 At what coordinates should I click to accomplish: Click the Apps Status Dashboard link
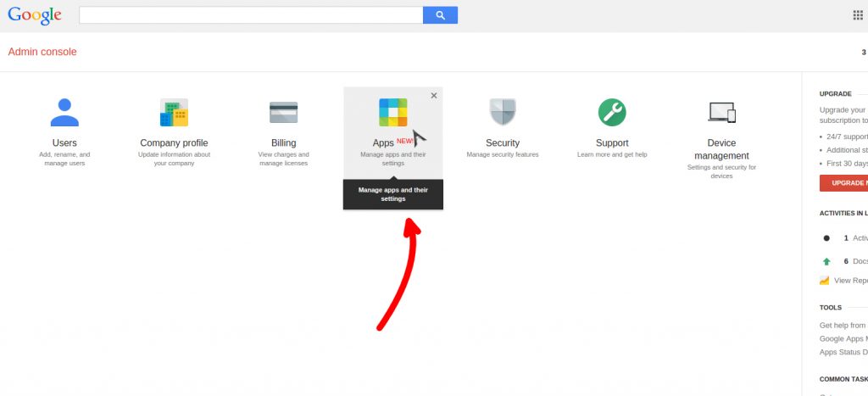(843, 352)
